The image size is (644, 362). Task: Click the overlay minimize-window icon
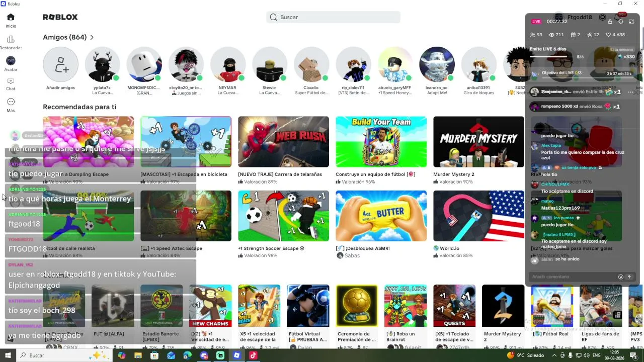point(631,22)
